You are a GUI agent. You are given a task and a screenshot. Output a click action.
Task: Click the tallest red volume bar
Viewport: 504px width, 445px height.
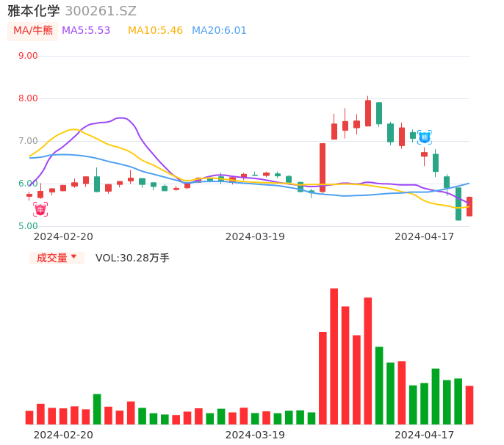[334, 356]
